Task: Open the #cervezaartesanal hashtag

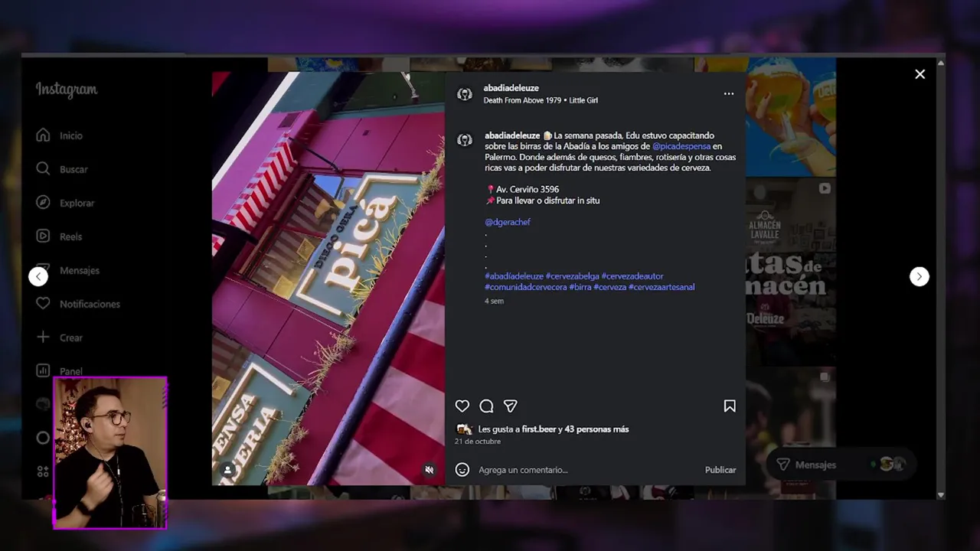Action: [x=662, y=287]
